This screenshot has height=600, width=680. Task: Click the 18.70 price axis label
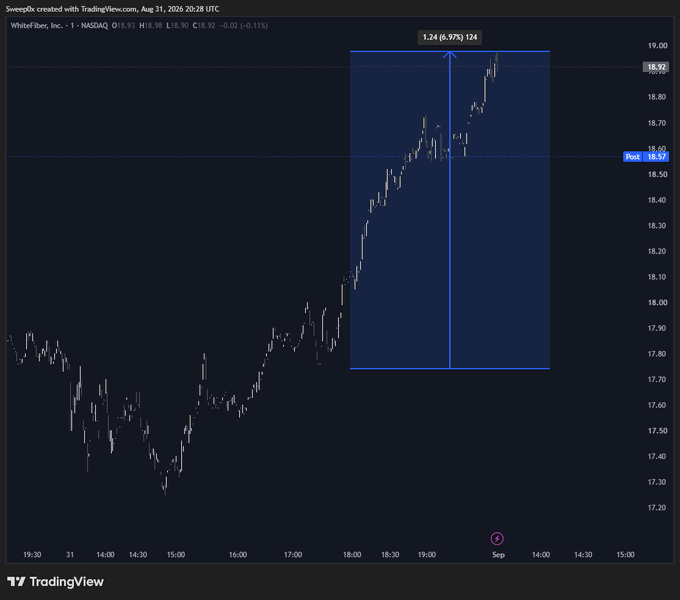(x=657, y=123)
